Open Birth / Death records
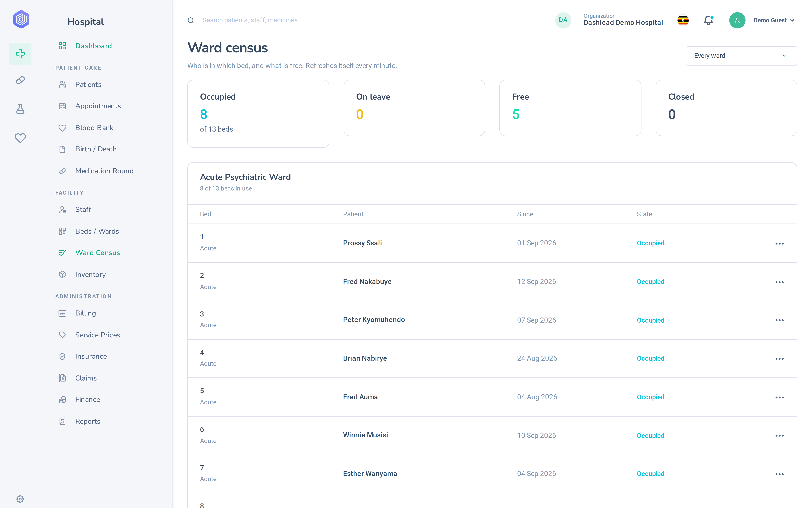This screenshot has width=812, height=508. point(96,149)
